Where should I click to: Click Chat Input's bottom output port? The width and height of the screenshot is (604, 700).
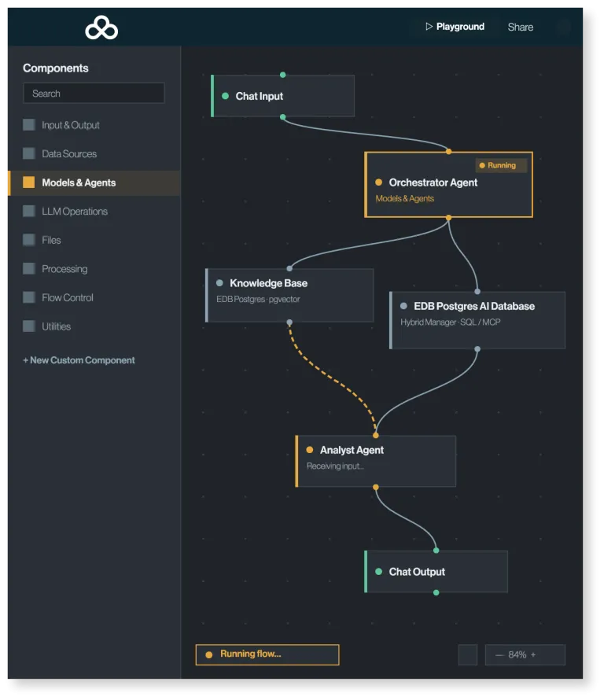click(x=282, y=117)
